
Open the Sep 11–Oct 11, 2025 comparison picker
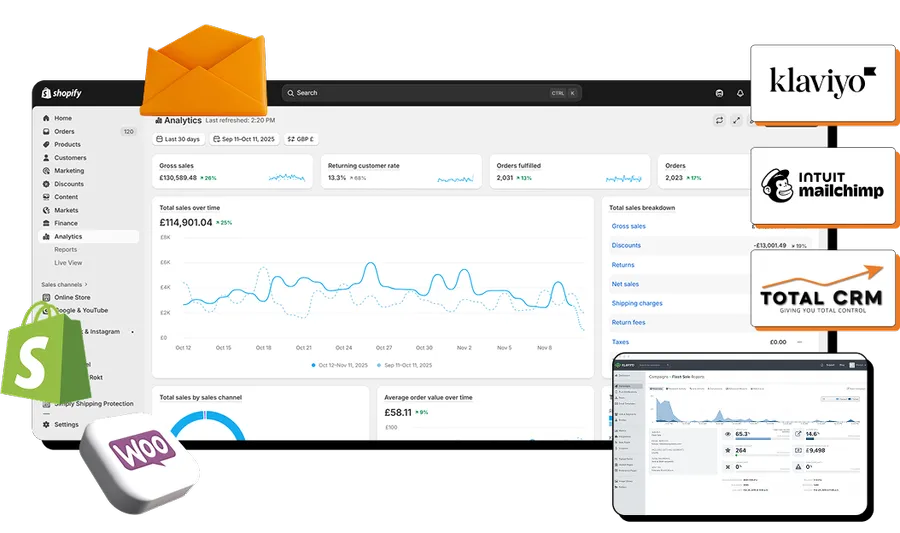point(245,139)
